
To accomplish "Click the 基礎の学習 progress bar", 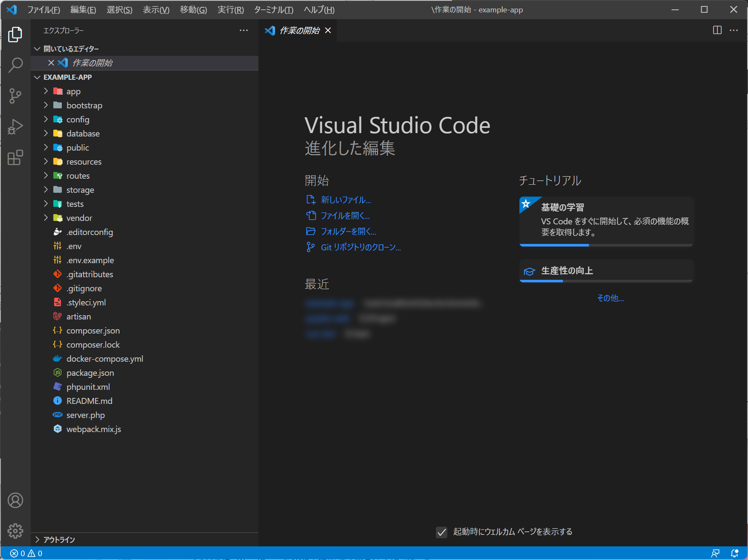I will (606, 245).
